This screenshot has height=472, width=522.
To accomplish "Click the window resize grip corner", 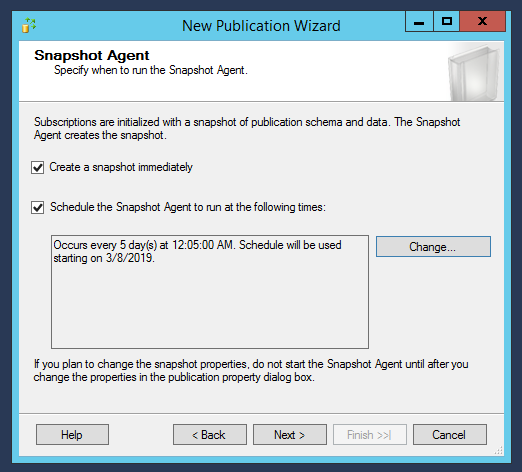I will pos(499,451).
